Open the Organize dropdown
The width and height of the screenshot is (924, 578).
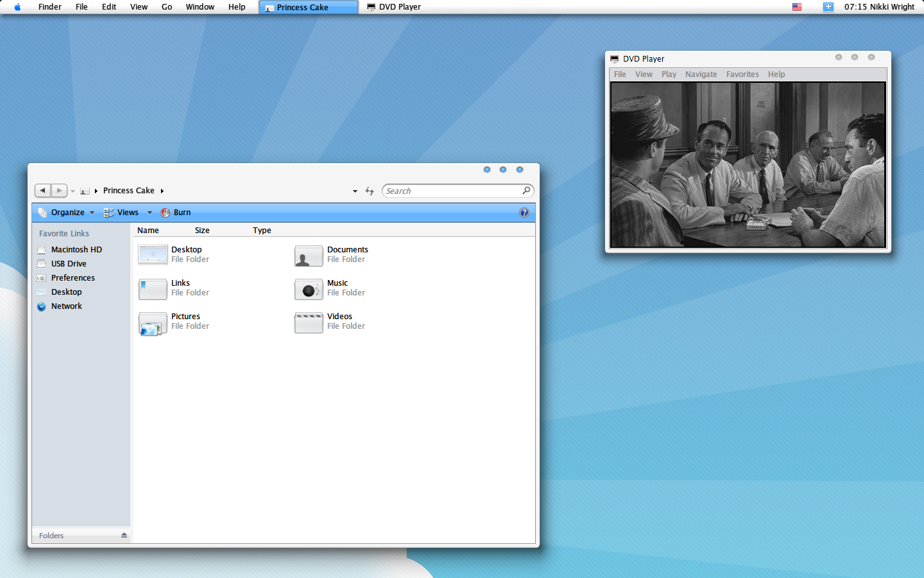tap(67, 213)
